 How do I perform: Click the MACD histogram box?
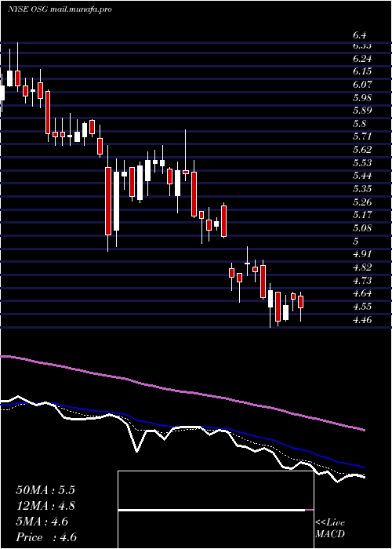coord(216,510)
